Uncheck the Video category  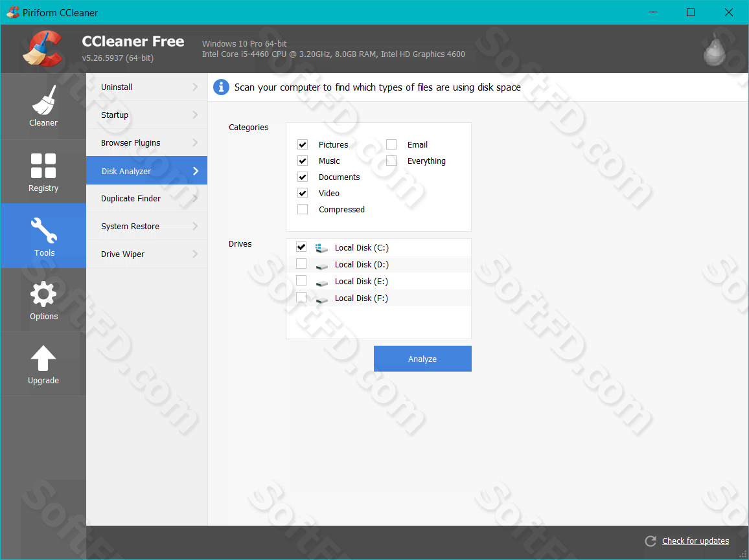tap(303, 193)
